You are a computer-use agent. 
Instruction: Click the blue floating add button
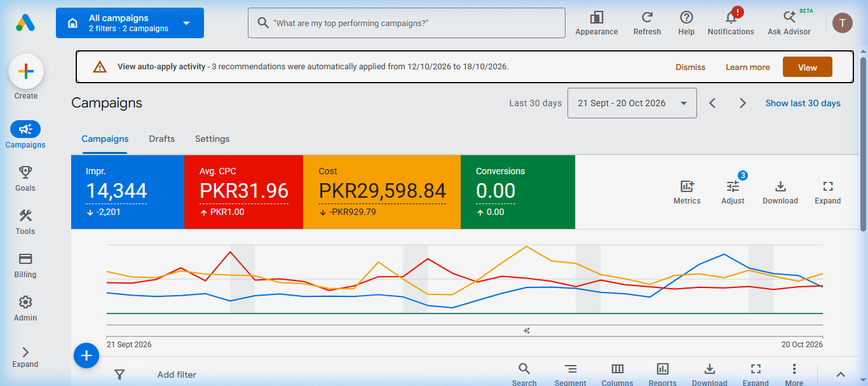pyautogui.click(x=86, y=355)
